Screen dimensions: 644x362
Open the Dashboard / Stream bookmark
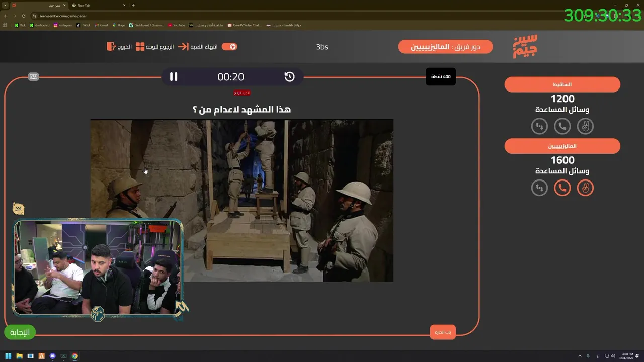146,25
